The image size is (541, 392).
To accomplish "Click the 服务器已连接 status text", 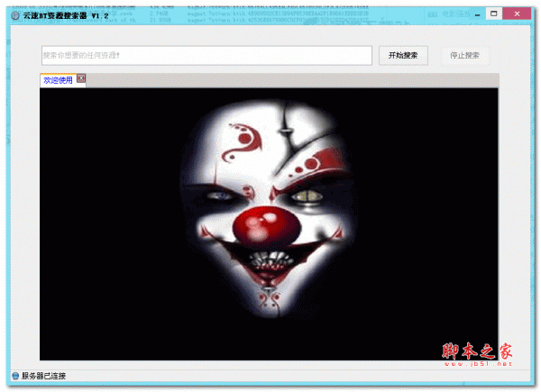I will 44,376.
